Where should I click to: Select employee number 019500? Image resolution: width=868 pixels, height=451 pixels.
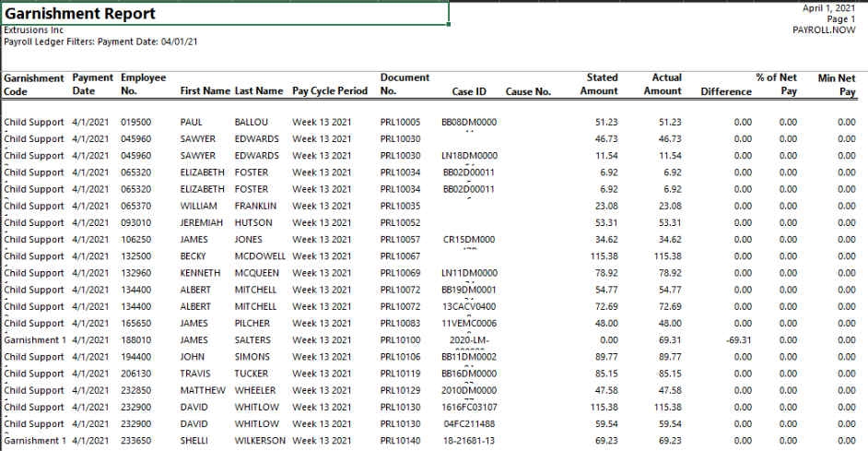[135, 122]
